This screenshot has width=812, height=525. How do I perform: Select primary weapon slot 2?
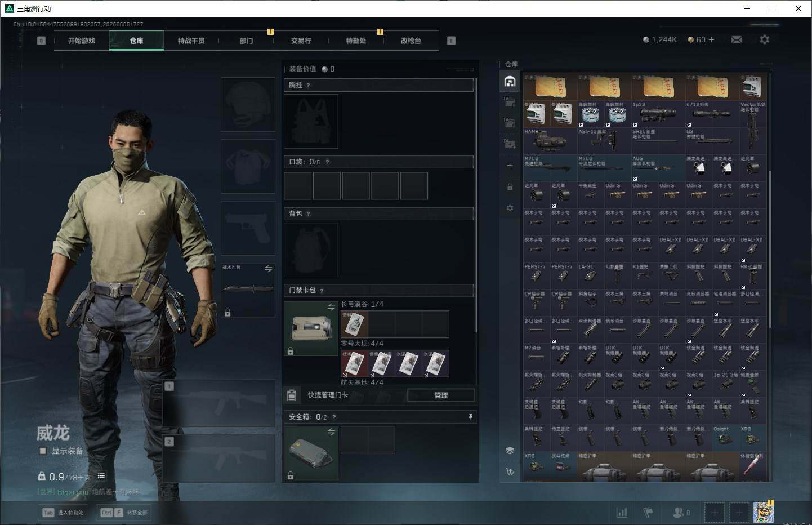218,458
